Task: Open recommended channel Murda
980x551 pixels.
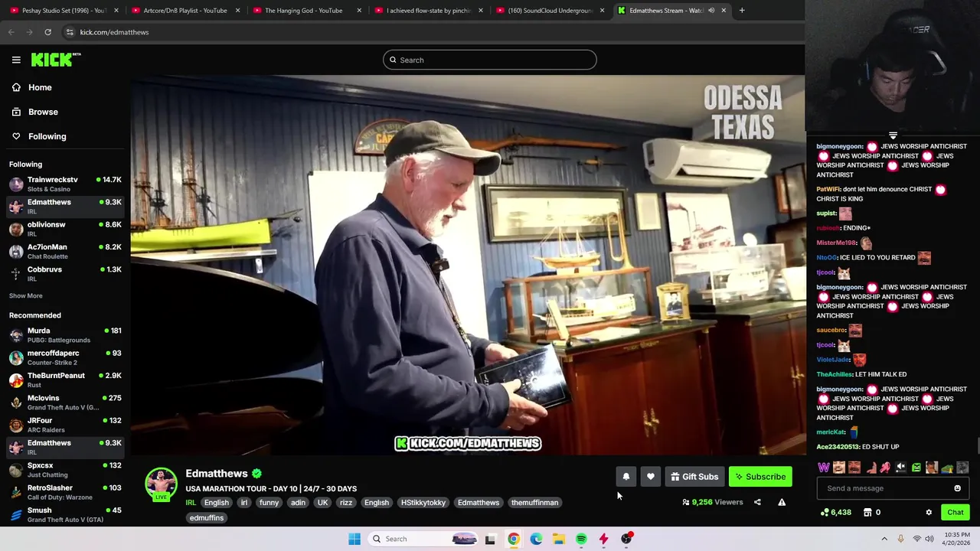Action: point(65,335)
